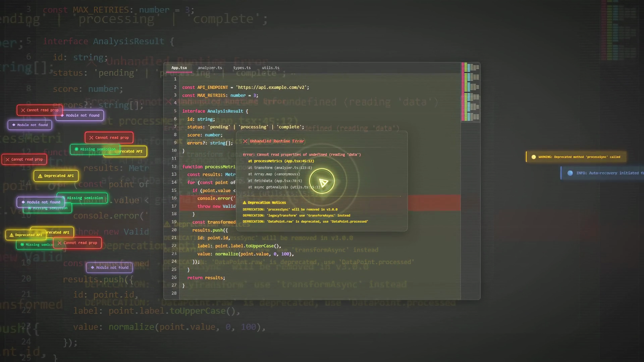Click the 'Deprecation Notices' heading
The width and height of the screenshot is (644, 362).
[x=267, y=202]
